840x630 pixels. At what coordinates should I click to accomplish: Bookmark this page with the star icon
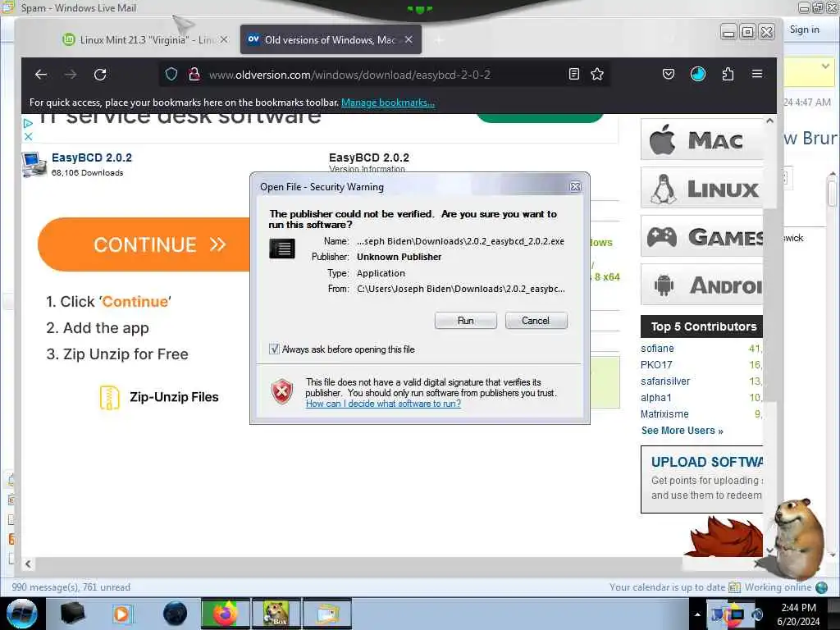pyautogui.click(x=597, y=75)
